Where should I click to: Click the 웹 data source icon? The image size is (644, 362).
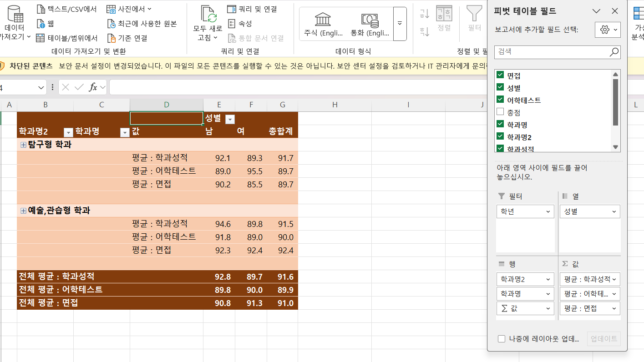[41, 24]
